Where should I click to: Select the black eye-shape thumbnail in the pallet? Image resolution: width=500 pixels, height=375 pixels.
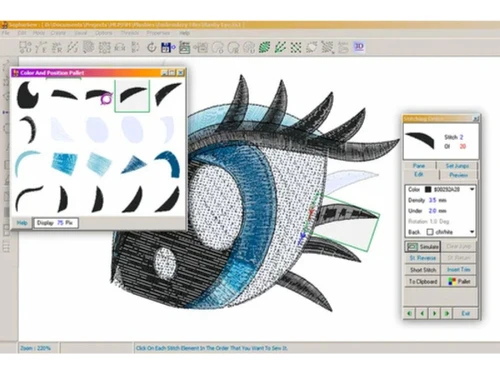(x=28, y=95)
